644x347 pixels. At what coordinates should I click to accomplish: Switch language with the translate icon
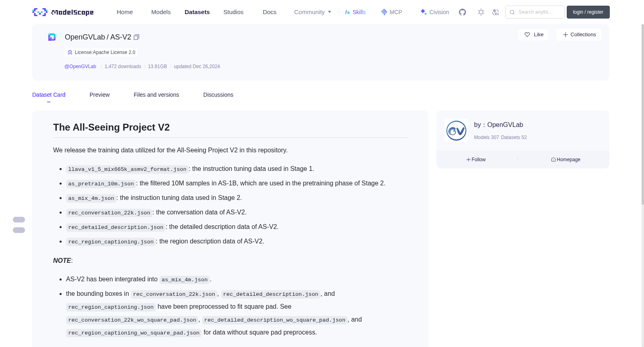tap(495, 12)
